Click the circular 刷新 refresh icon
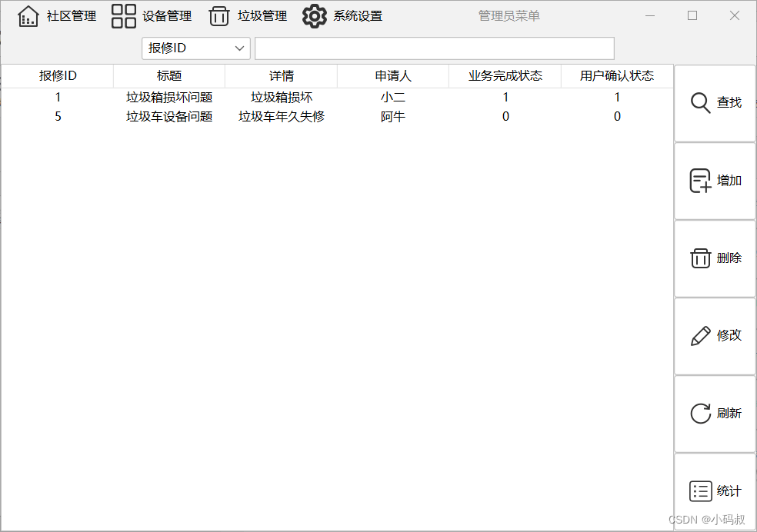Image resolution: width=757 pixels, height=532 pixels. [700, 414]
